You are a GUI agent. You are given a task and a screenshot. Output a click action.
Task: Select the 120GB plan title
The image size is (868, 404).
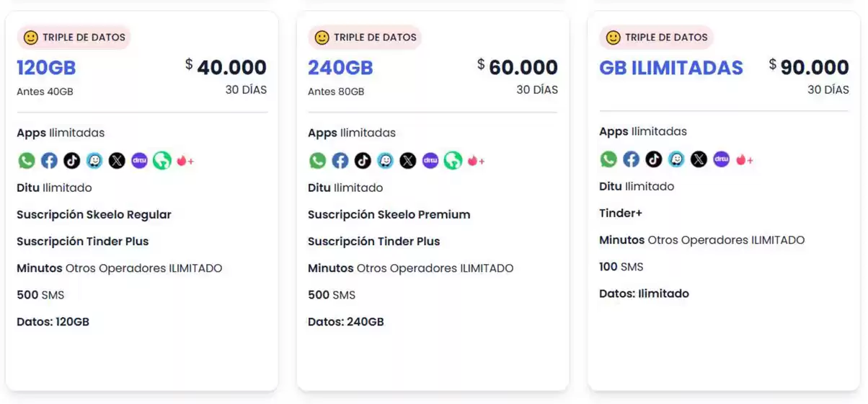pyautogui.click(x=46, y=68)
